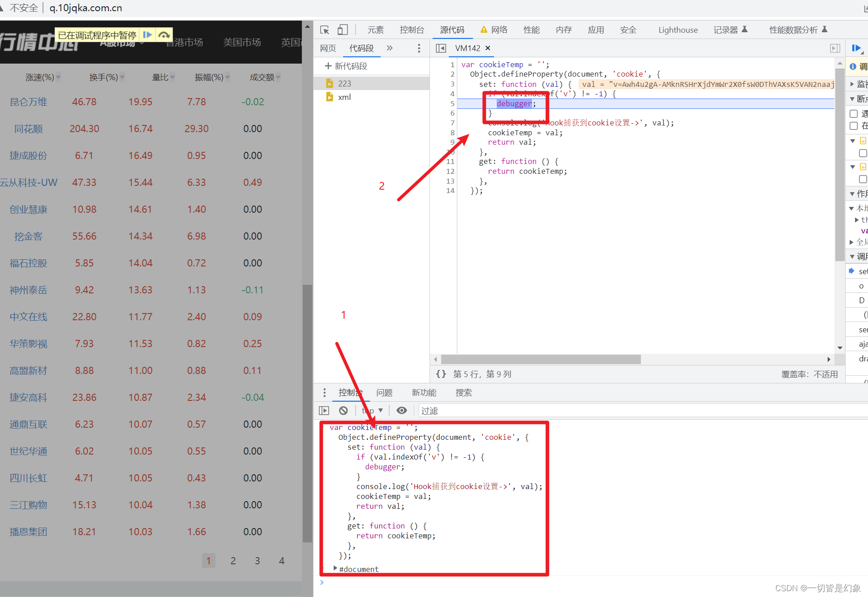Collapse the 调用堆栈 (Call Stack) section
This screenshot has width=868, height=597.
852,256
